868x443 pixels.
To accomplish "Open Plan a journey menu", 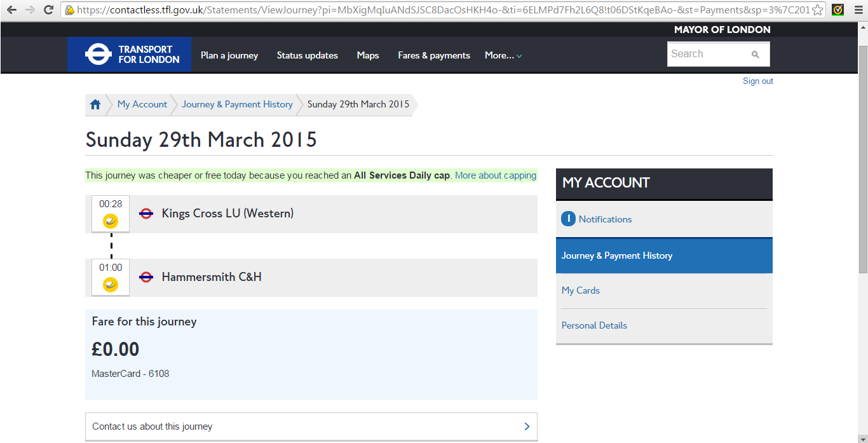I will pyautogui.click(x=229, y=55).
